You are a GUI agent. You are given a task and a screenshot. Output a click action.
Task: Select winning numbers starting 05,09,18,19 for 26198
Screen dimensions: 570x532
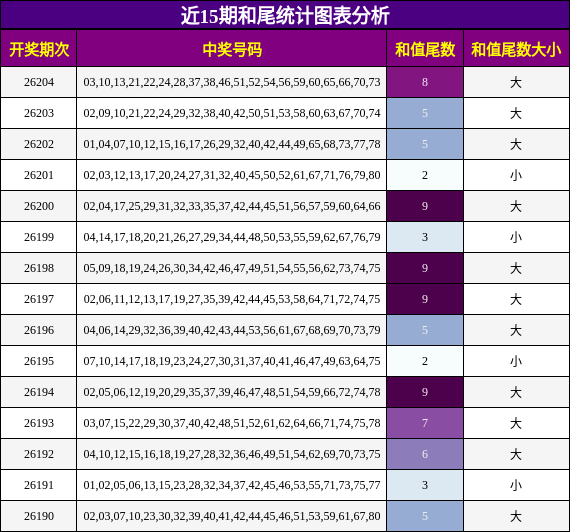pos(232,268)
